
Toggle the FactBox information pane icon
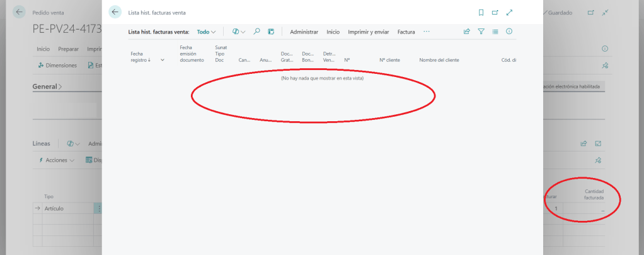(x=509, y=32)
